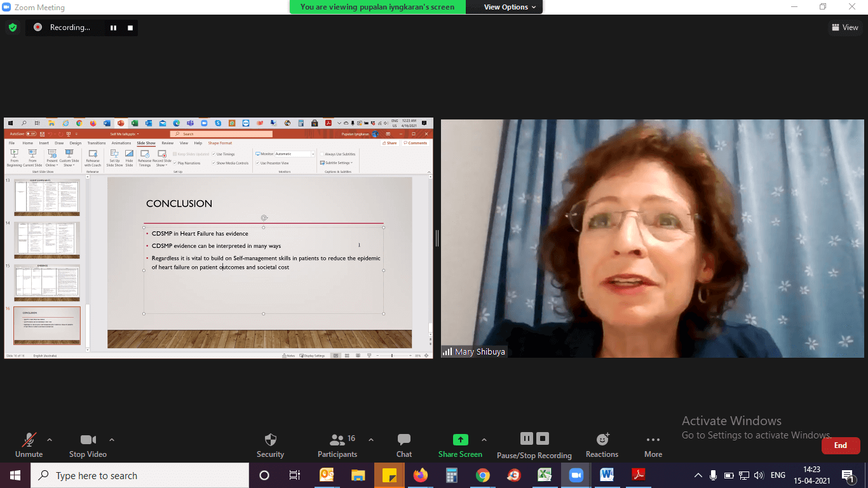
Task: Toggle Use Presenter View checkbox
Action: pos(257,163)
